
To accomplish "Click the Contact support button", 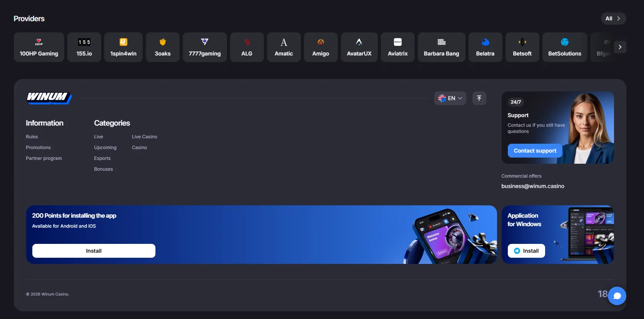I will click(x=535, y=151).
